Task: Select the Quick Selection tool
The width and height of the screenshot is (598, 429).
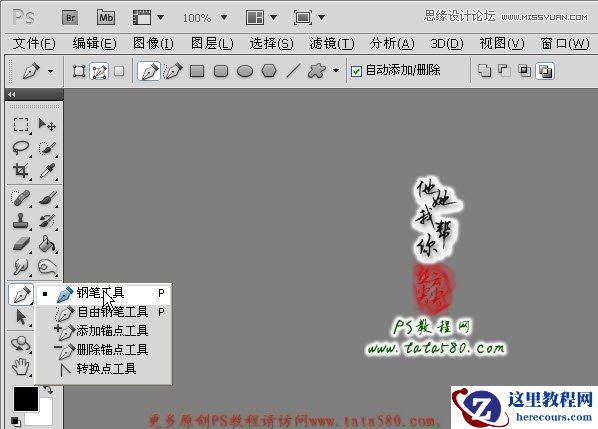Action: coord(47,148)
